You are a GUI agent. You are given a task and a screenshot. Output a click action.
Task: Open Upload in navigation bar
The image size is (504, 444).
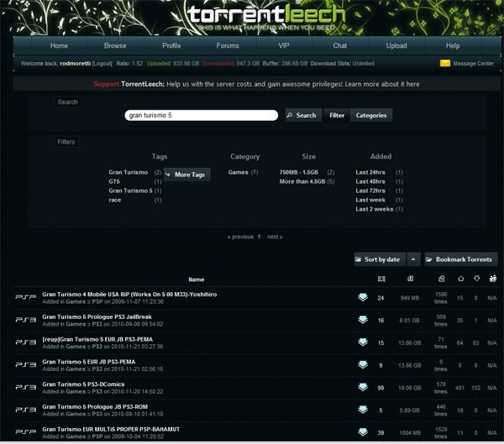coord(396,45)
